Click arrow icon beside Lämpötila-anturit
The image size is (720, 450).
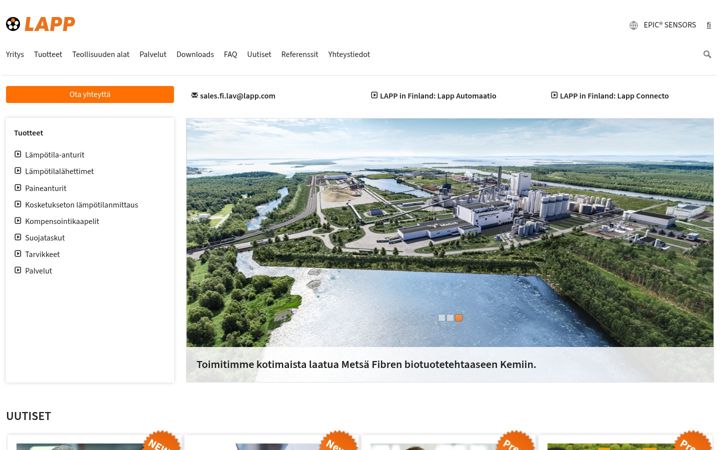[18, 154]
